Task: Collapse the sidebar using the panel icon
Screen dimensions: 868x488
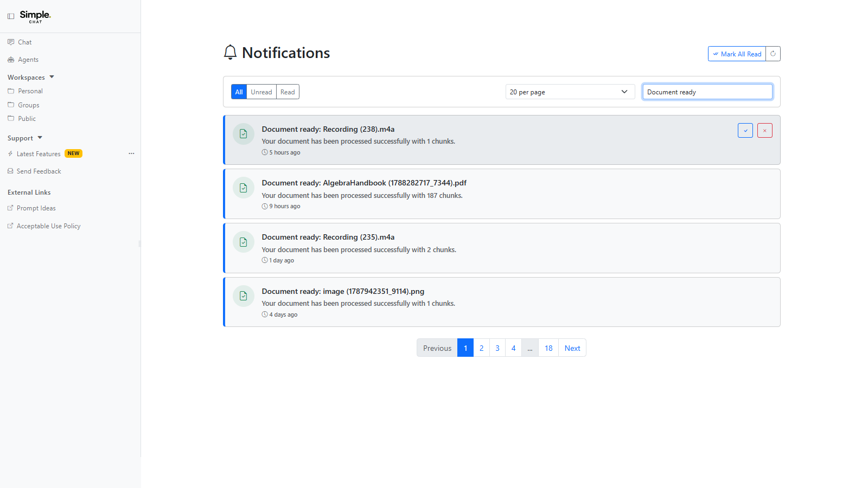Action: (x=11, y=16)
